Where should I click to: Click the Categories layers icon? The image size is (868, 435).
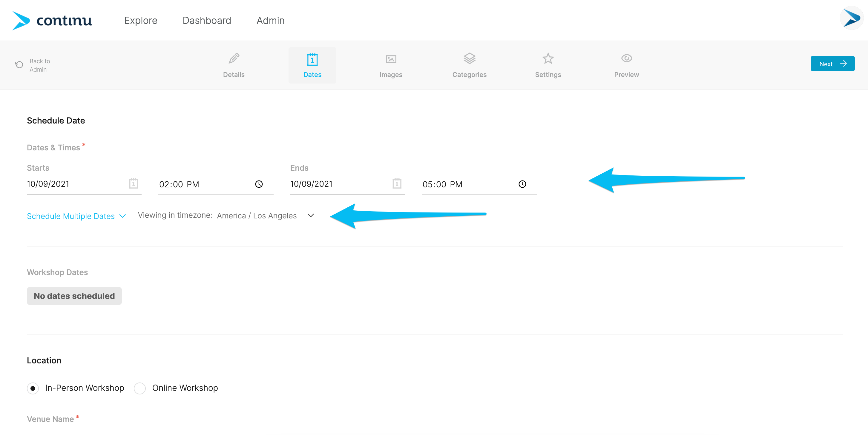469,58
